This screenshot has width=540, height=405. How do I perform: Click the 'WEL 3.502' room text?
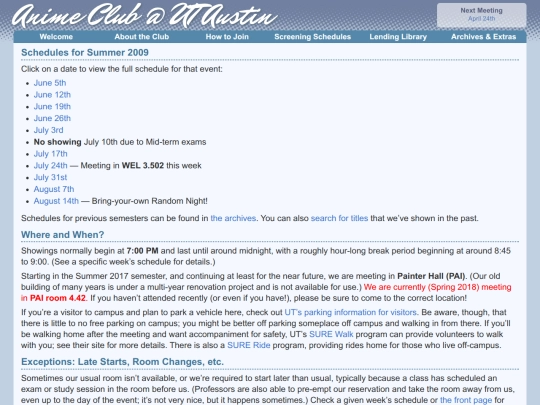[143, 166]
